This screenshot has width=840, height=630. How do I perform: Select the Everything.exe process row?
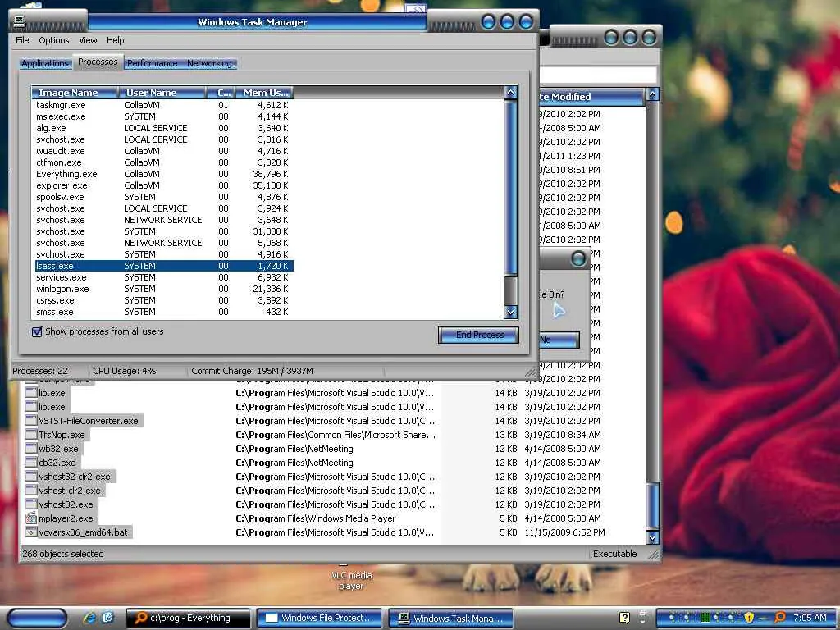162,174
